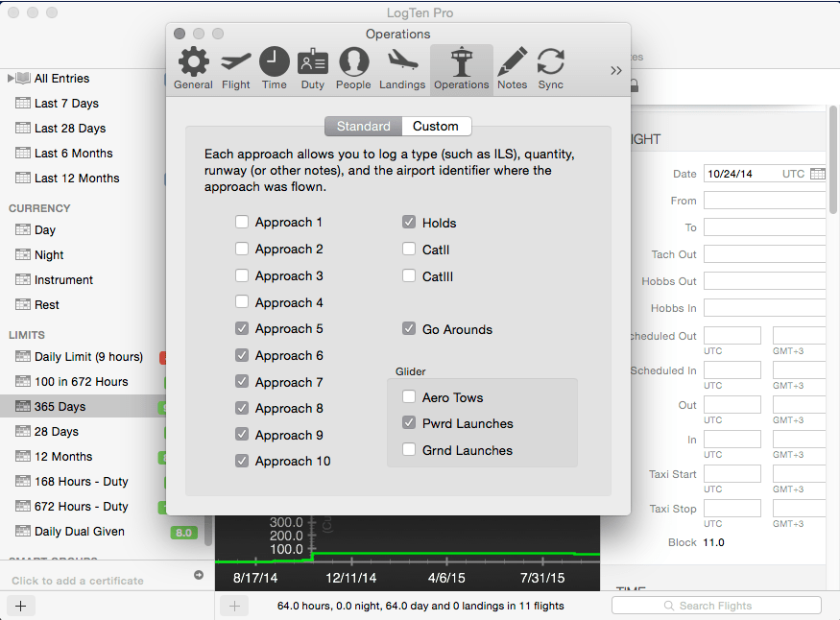Click Taxi Start UTC field
Viewport: 840px width, 620px height.
coord(732,474)
